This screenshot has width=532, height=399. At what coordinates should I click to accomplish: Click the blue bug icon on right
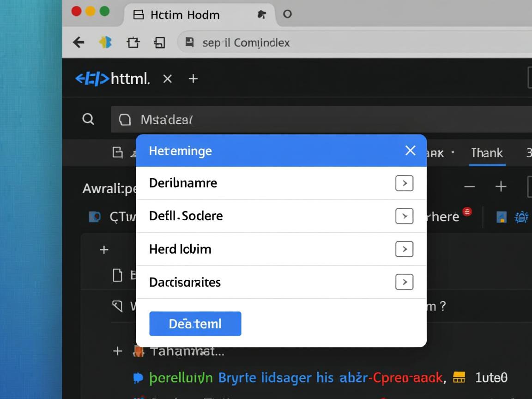click(x=521, y=217)
